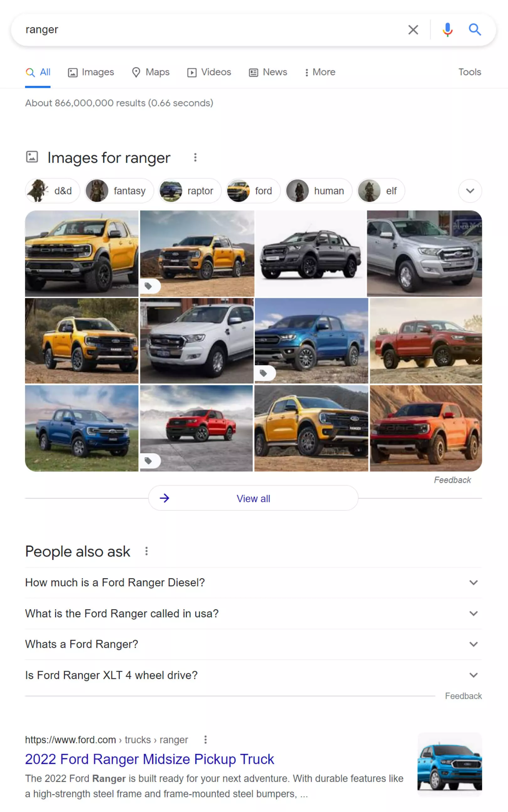Screen dimensions: 508x812
Task: Open the News tab
Action: (268, 72)
